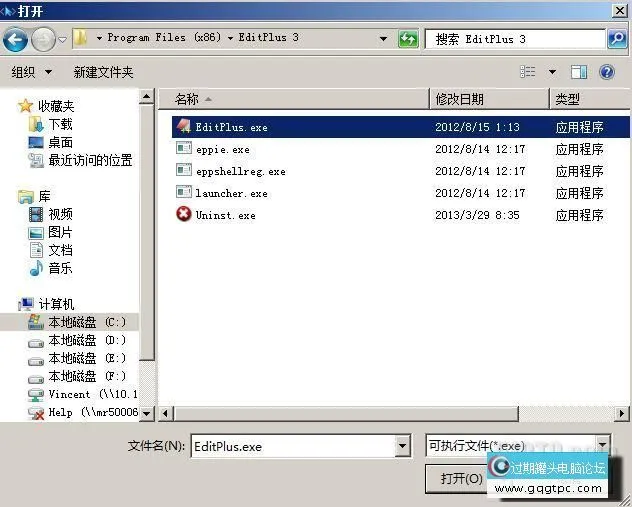Click horizontal scrollbar left arrow

tap(165, 414)
